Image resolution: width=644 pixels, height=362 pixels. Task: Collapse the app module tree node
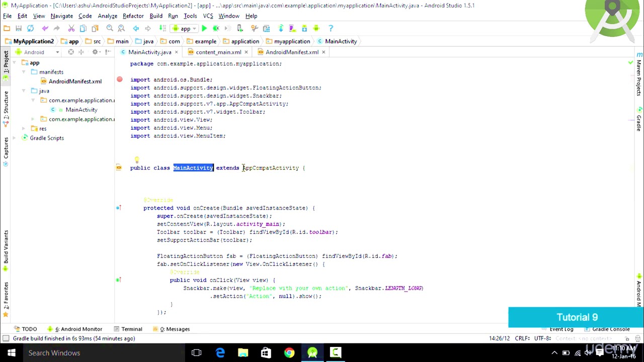pyautogui.click(x=15, y=63)
